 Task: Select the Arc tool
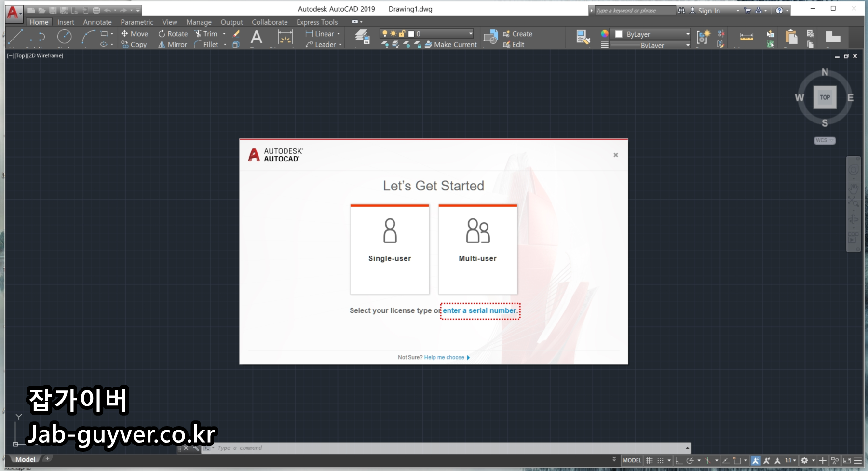coord(88,37)
